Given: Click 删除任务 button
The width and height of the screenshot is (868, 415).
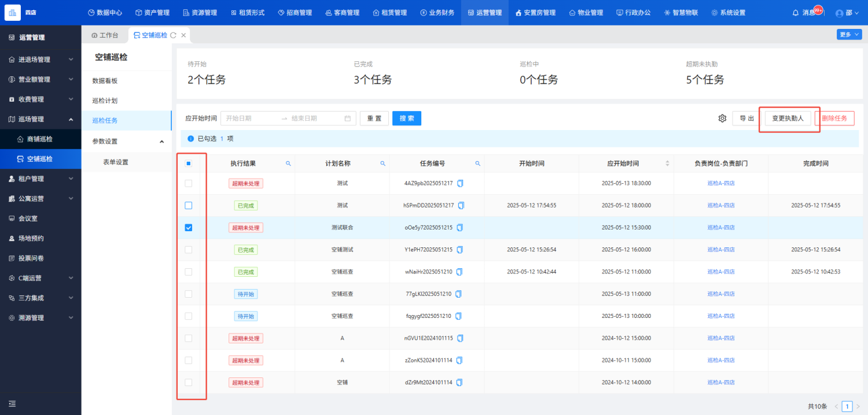Looking at the screenshot, I should [x=834, y=118].
